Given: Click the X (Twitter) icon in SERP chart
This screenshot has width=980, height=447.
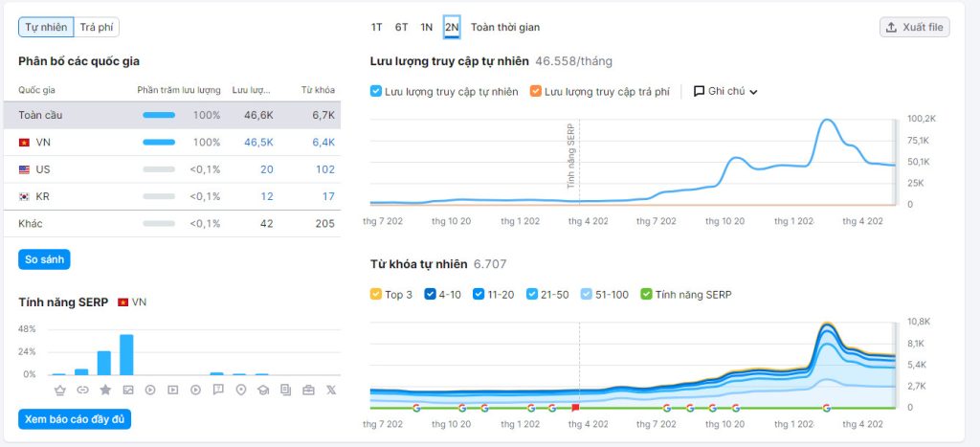Looking at the screenshot, I should pyautogui.click(x=331, y=390).
